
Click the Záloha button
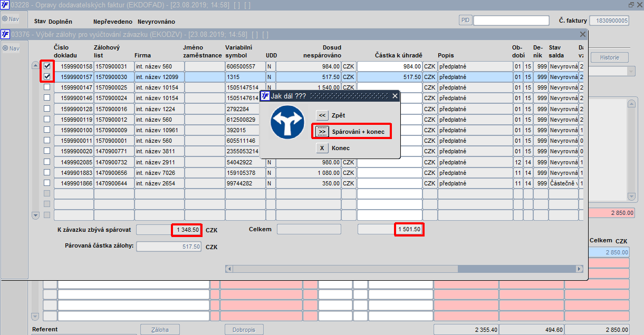tap(160, 330)
